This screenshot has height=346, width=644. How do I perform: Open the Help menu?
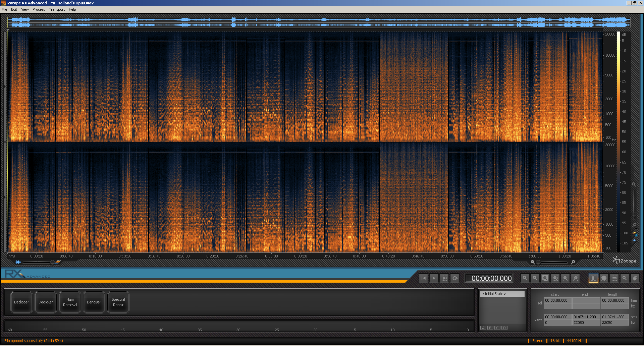point(72,9)
